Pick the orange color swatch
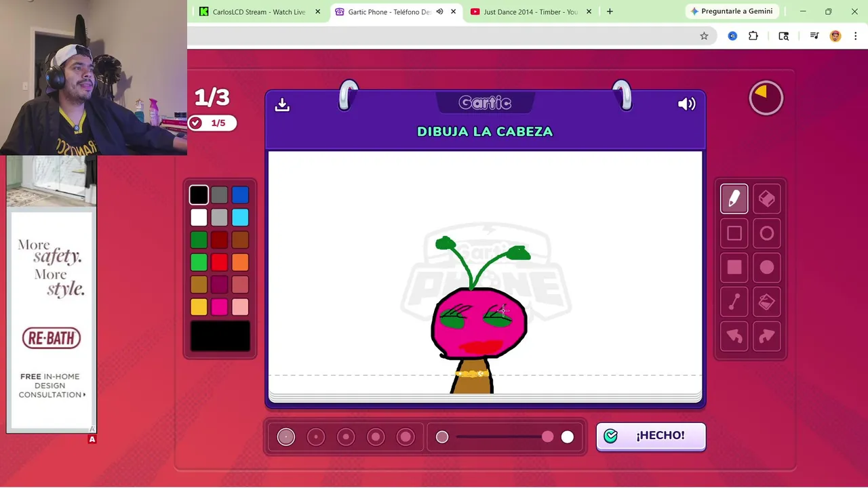This screenshot has height=488, width=868. coord(240,262)
